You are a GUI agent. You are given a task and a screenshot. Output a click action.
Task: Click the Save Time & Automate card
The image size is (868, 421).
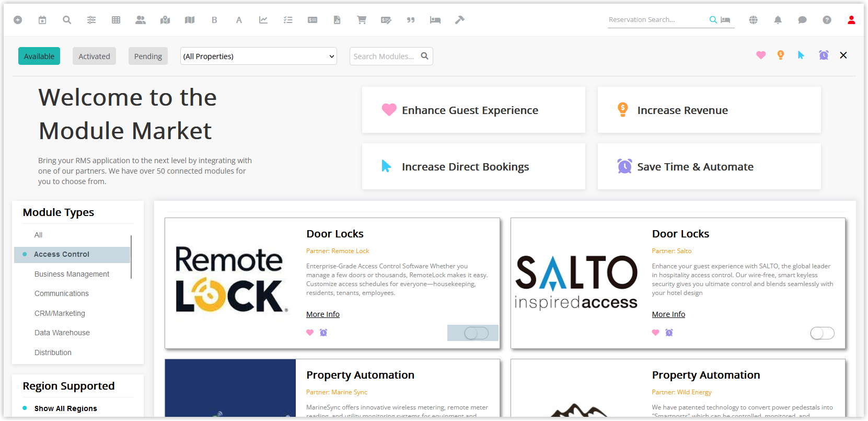[709, 166]
